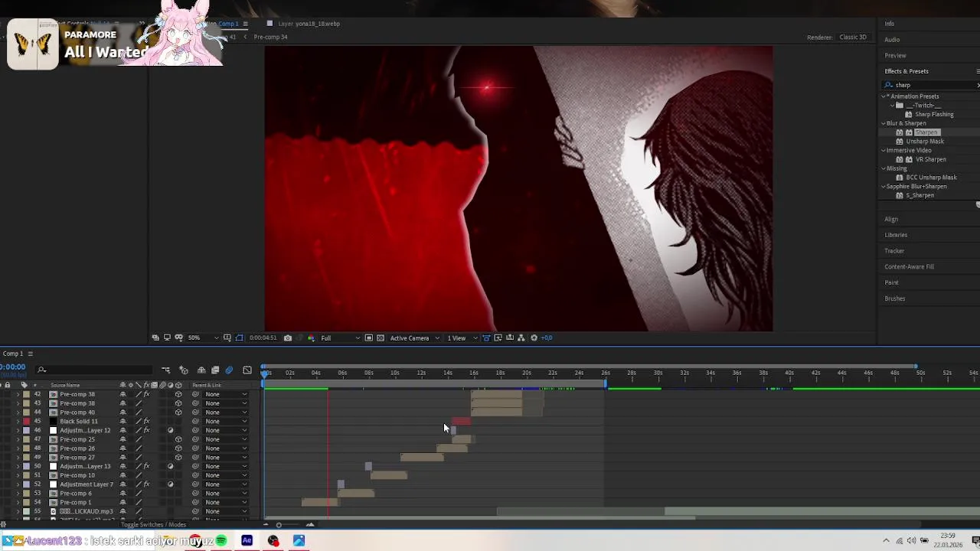Switch to the Layer yona18_18.webp tab
Viewport: 980px width, 551px height.
coord(309,24)
